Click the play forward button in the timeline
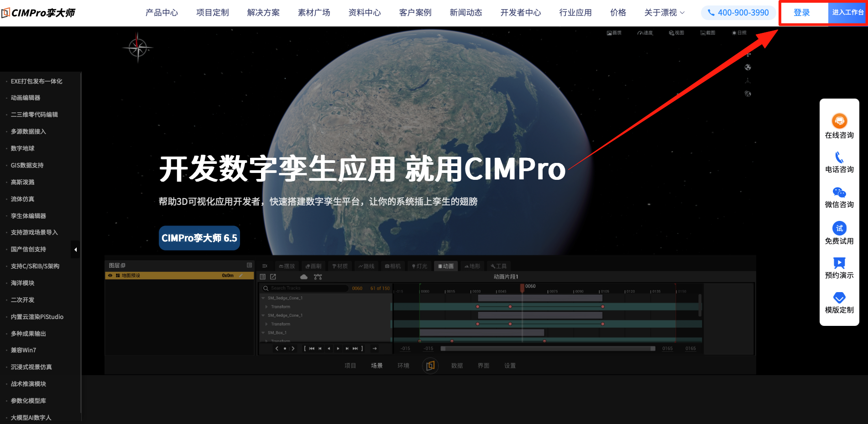The width and height of the screenshot is (868, 424). (338, 348)
